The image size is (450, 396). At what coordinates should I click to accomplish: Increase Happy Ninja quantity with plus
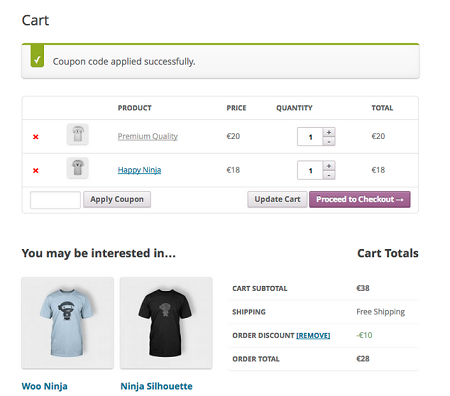click(329, 166)
